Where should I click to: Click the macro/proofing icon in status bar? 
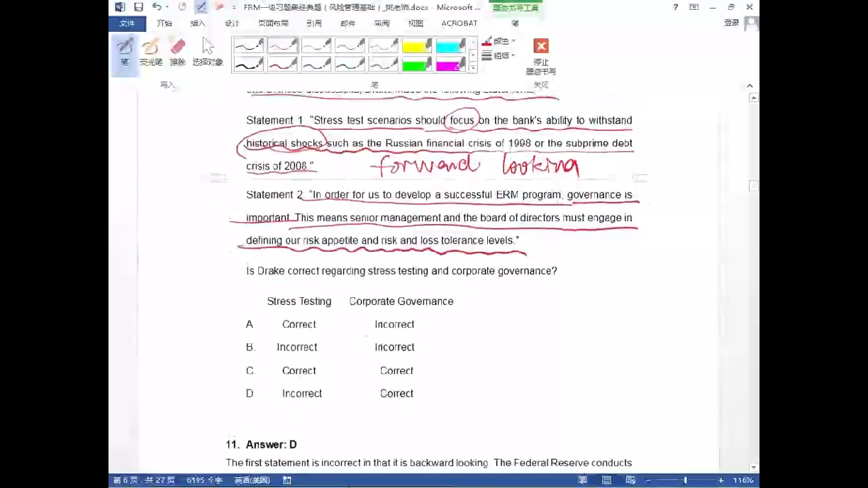pyautogui.click(x=287, y=480)
